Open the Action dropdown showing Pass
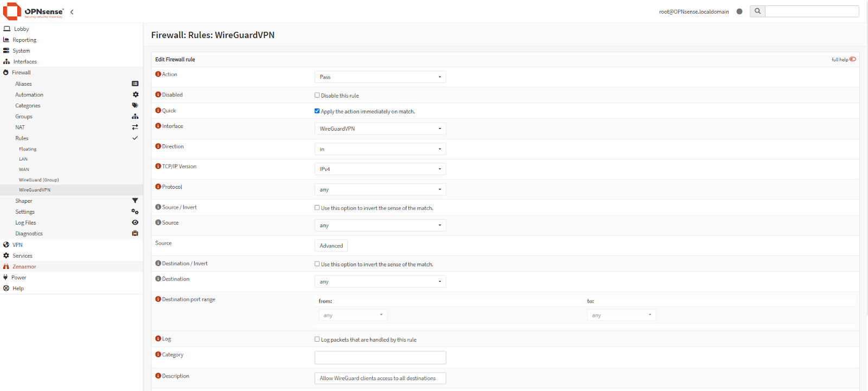This screenshot has height=391, width=868. coord(380,77)
